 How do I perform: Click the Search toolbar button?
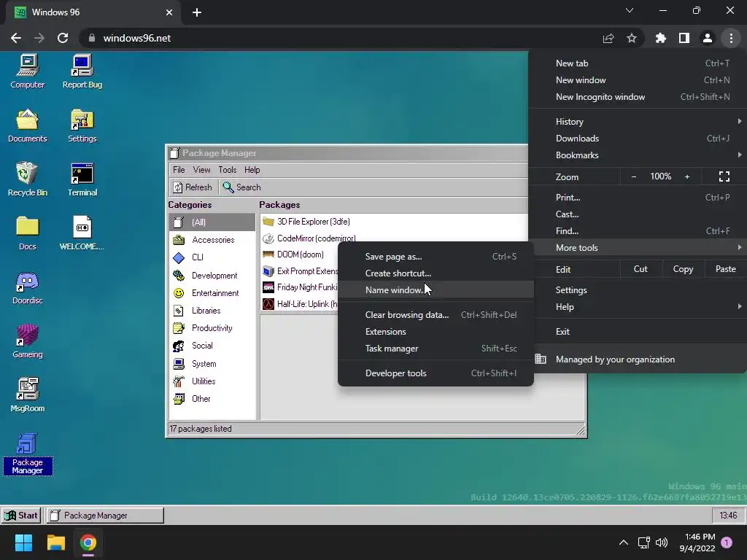click(x=242, y=187)
